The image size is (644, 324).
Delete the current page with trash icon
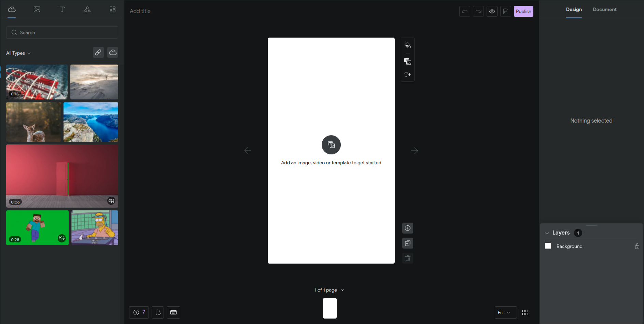click(407, 258)
